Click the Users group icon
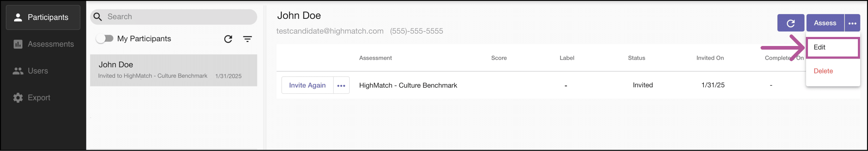Screen dimensions: 868x151 (18, 71)
